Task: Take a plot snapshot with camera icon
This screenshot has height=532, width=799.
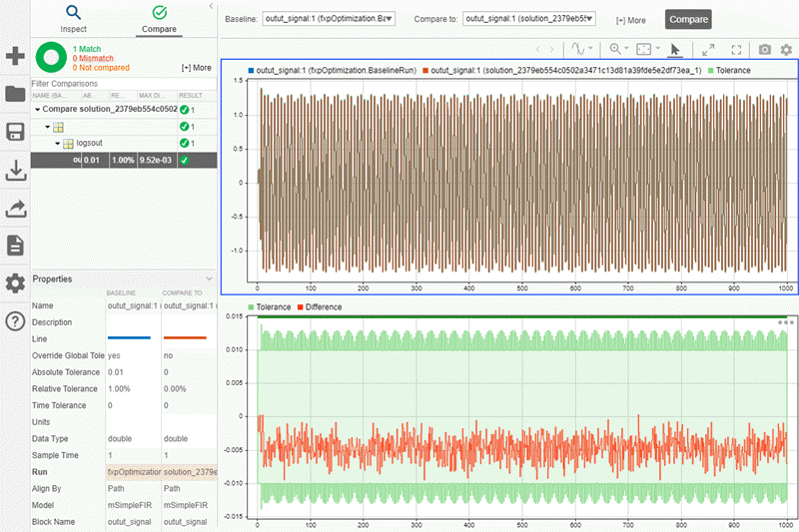Action: [764, 48]
